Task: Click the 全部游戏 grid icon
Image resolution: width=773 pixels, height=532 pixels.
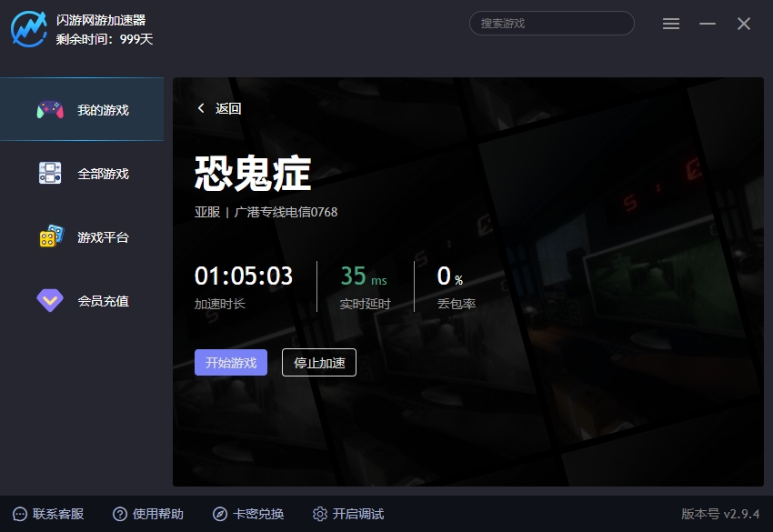Action: click(50, 174)
